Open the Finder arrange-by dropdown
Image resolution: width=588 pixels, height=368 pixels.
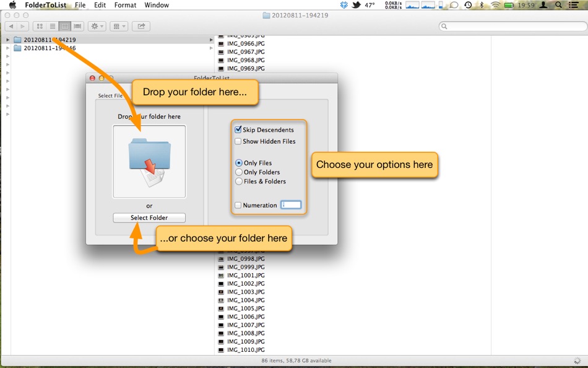[x=119, y=26]
